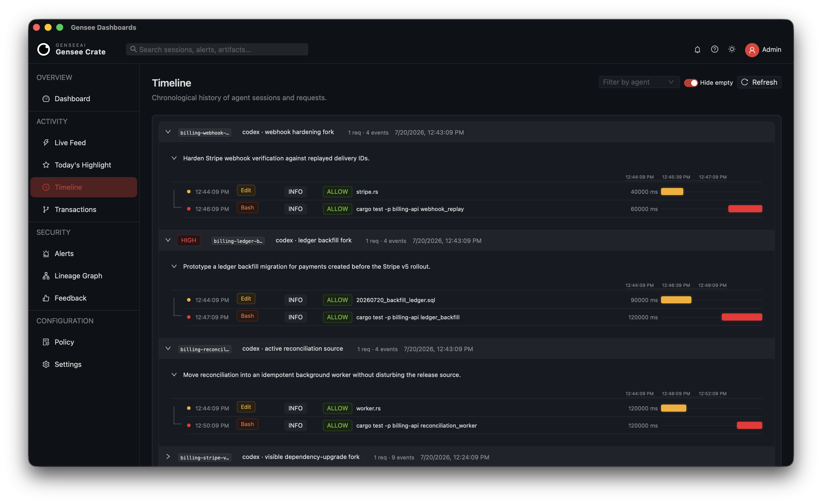Focus the search sessions input field
The image size is (822, 504).
pyautogui.click(x=217, y=49)
